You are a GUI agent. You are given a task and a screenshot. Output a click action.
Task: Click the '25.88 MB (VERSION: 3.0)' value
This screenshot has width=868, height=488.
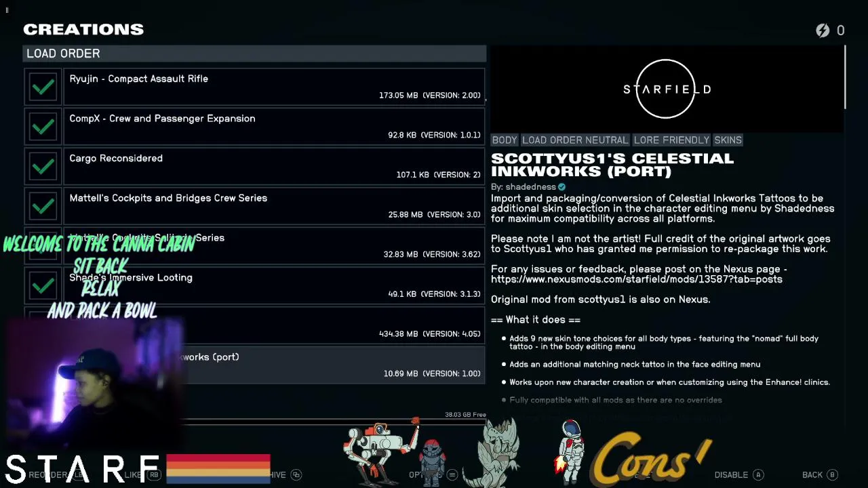click(x=434, y=215)
